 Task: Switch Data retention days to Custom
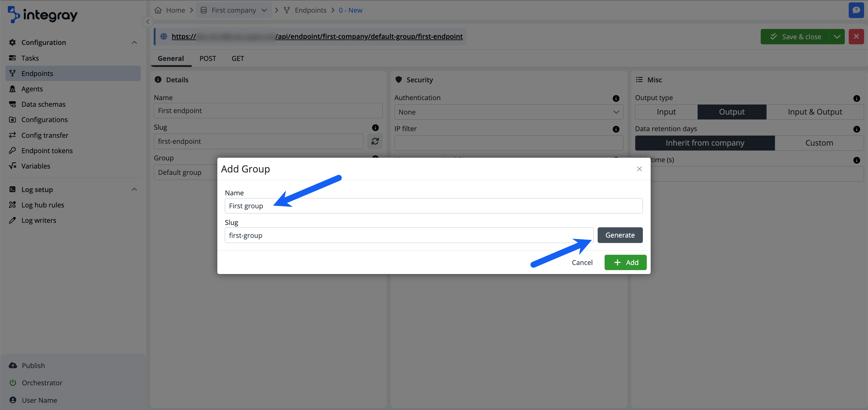coord(819,143)
